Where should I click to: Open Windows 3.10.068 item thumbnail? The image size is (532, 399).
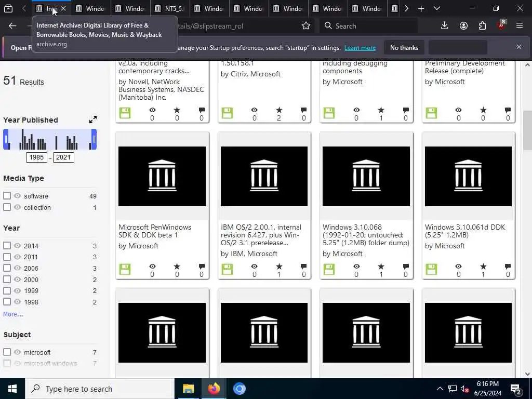pos(366,176)
